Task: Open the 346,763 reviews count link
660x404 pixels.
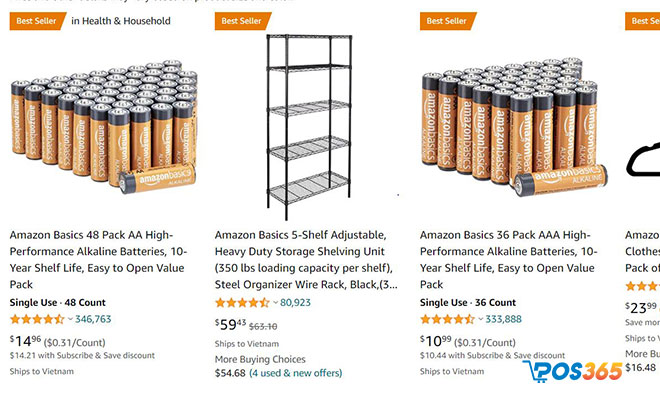Action: tap(93, 319)
